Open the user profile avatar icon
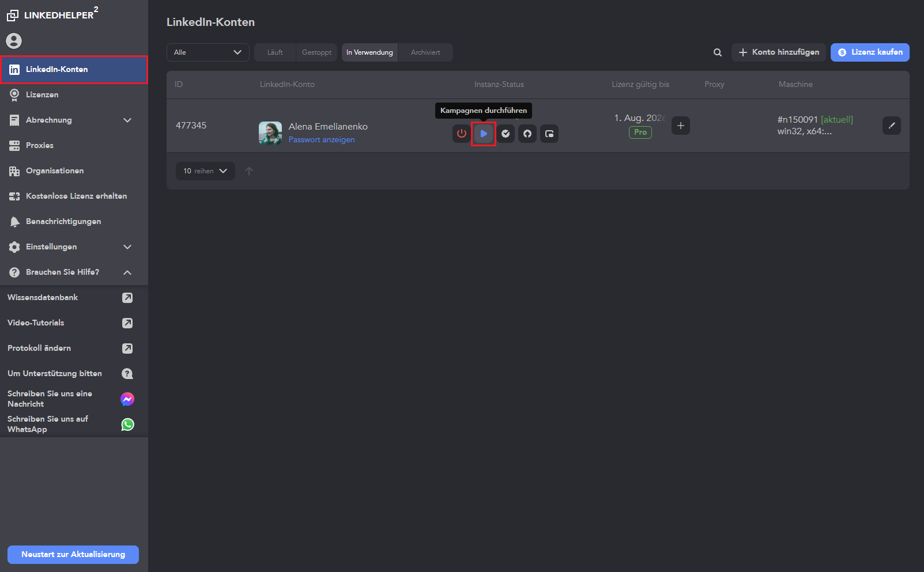924x572 pixels. click(x=14, y=41)
